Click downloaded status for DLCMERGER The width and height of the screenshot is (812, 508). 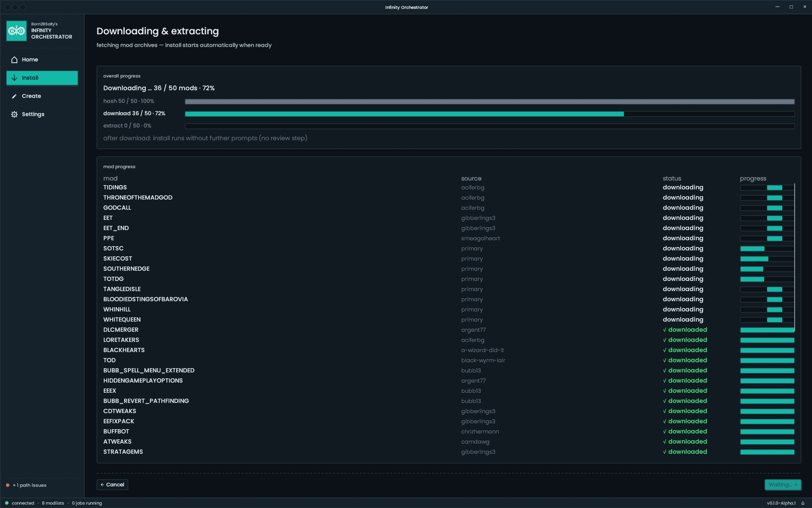point(685,330)
